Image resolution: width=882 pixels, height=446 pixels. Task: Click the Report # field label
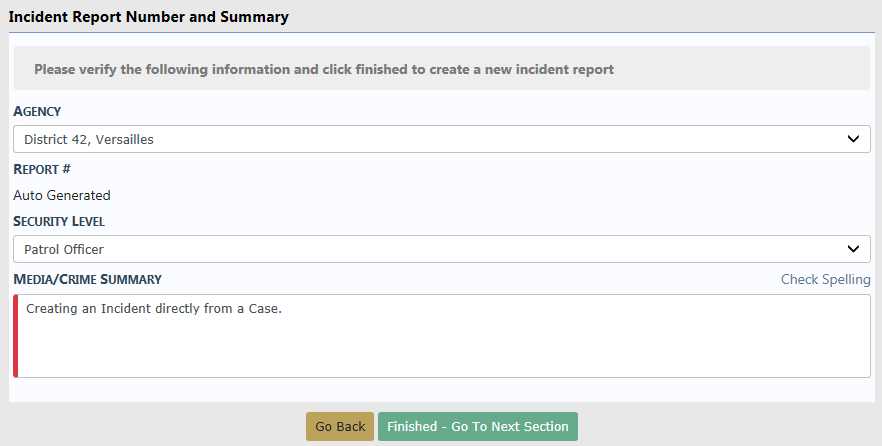[42, 169]
